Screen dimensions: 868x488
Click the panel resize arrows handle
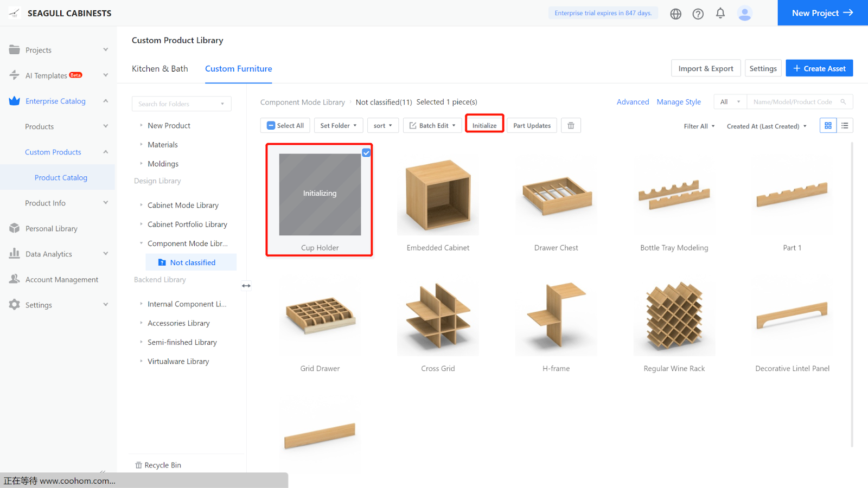click(x=246, y=286)
